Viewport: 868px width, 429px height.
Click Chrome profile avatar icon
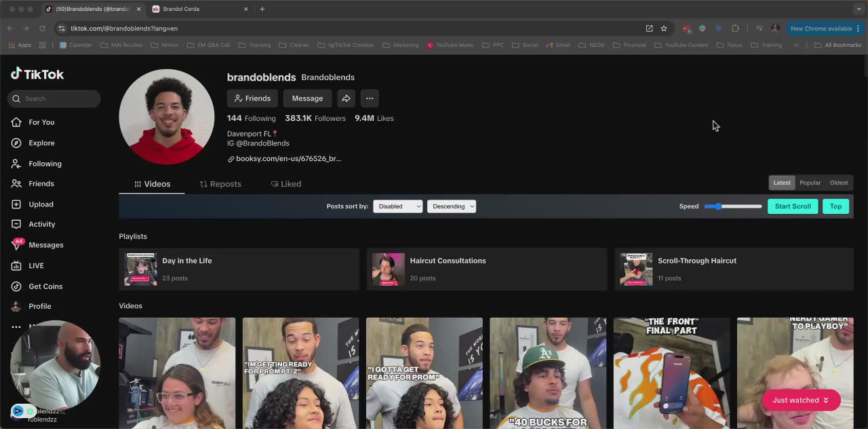pyautogui.click(x=775, y=29)
